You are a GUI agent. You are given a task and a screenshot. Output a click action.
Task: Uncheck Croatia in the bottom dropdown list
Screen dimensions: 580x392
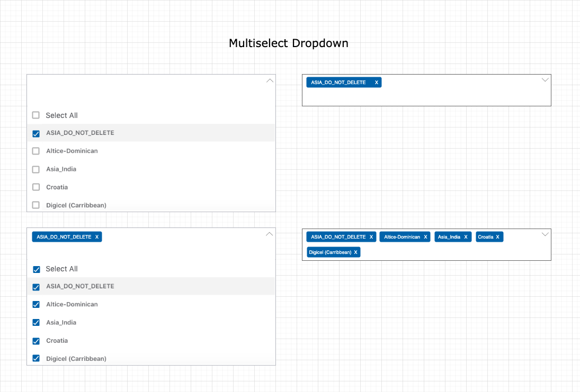click(x=36, y=341)
